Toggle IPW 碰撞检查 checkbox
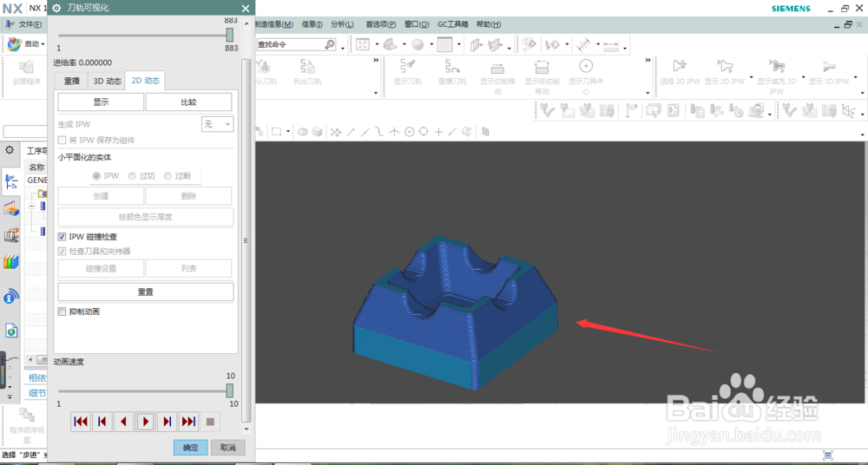 click(62, 237)
